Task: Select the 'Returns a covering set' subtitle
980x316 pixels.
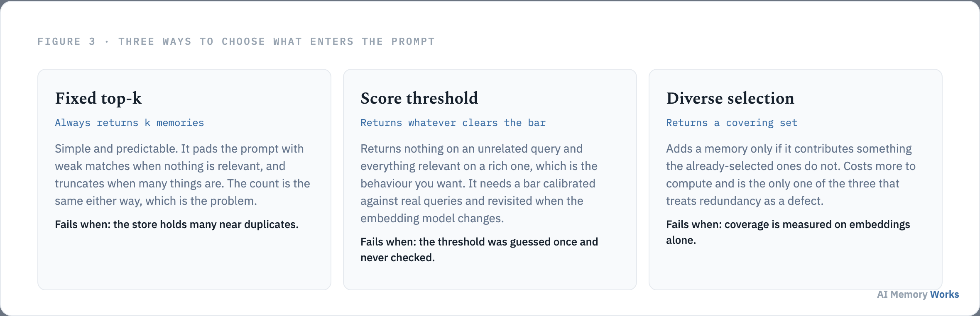Action: tap(732, 123)
